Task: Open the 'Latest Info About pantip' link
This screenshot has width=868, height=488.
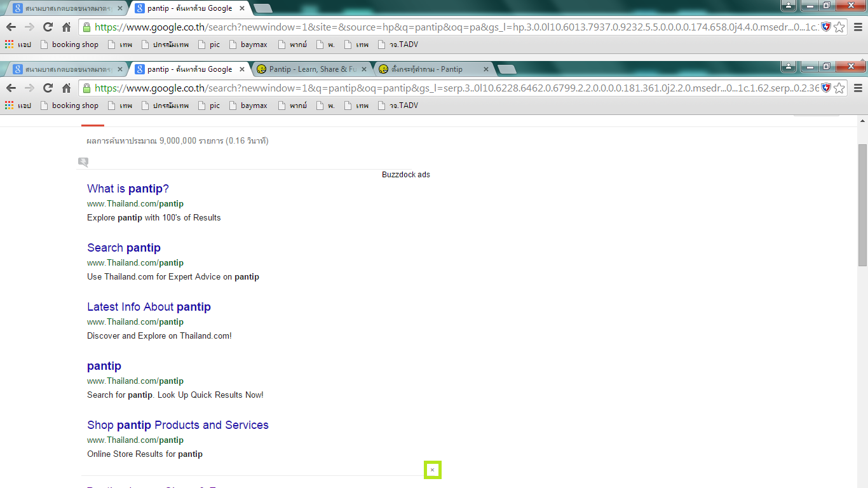Action: (x=149, y=307)
